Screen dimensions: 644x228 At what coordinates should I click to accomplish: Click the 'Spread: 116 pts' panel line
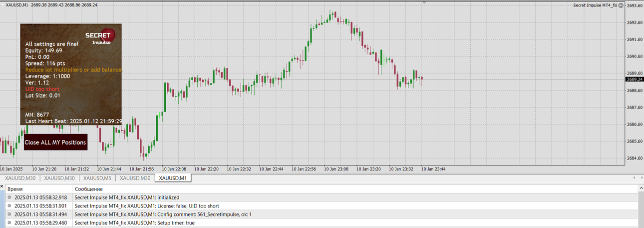click(45, 63)
